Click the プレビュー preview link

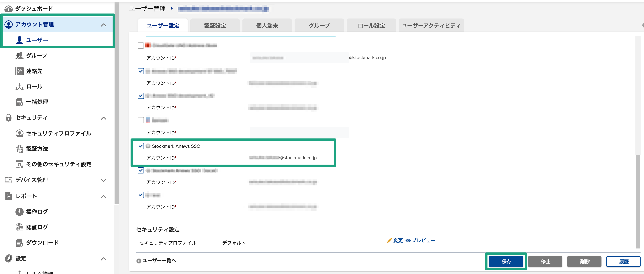click(x=423, y=241)
